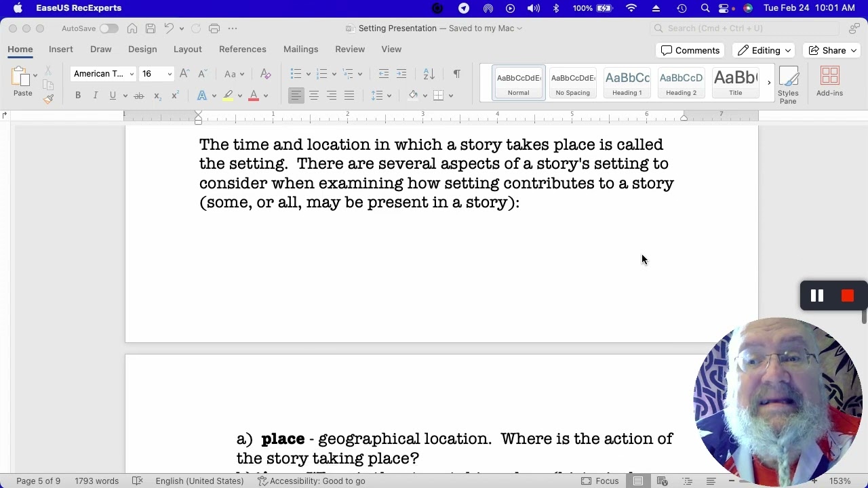The width and height of the screenshot is (868, 488).
Task: Open the Comments pane
Action: pos(690,50)
